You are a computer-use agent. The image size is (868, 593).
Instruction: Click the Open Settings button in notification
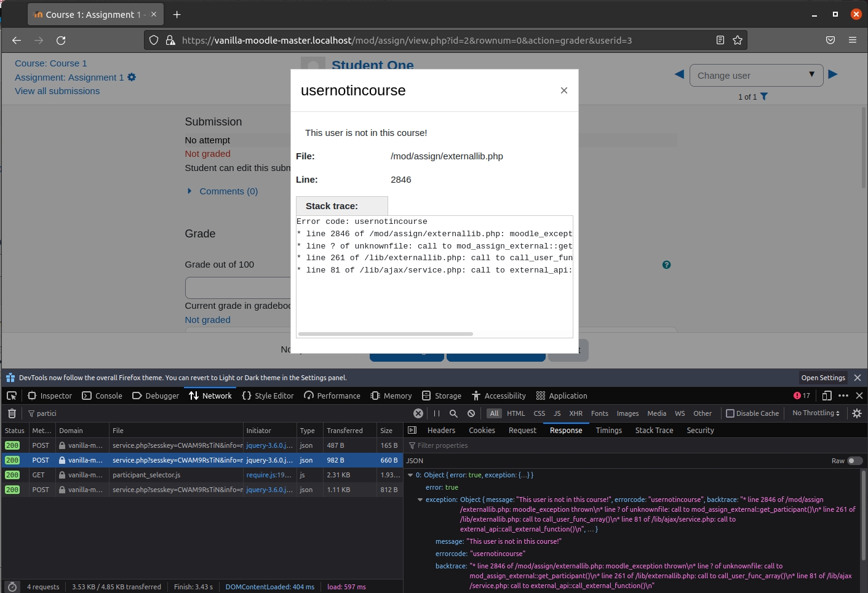823,378
